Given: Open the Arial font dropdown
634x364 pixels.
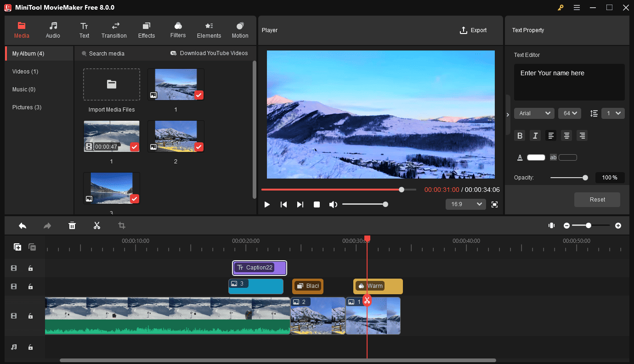Looking at the screenshot, I should [x=534, y=113].
